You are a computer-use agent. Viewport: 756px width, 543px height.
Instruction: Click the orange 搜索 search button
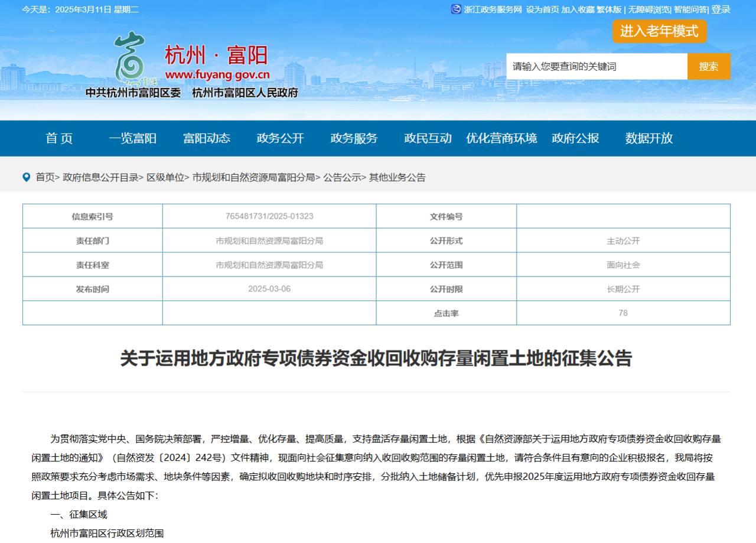[709, 66]
